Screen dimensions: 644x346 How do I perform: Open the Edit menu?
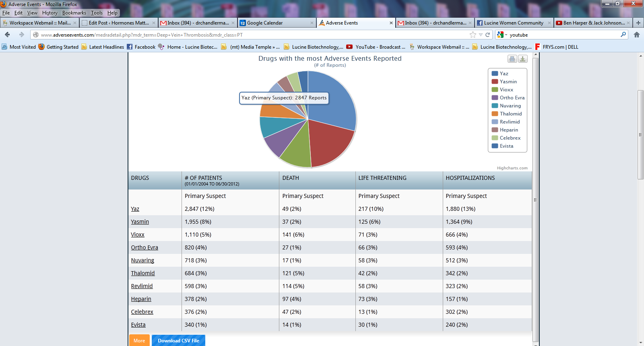[19, 13]
